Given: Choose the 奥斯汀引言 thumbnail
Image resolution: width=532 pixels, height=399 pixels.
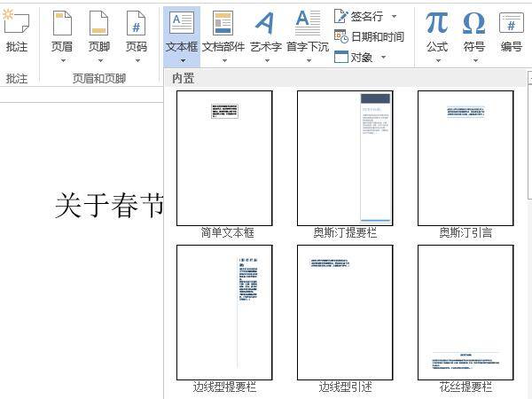Looking at the screenshot, I should click(465, 158).
